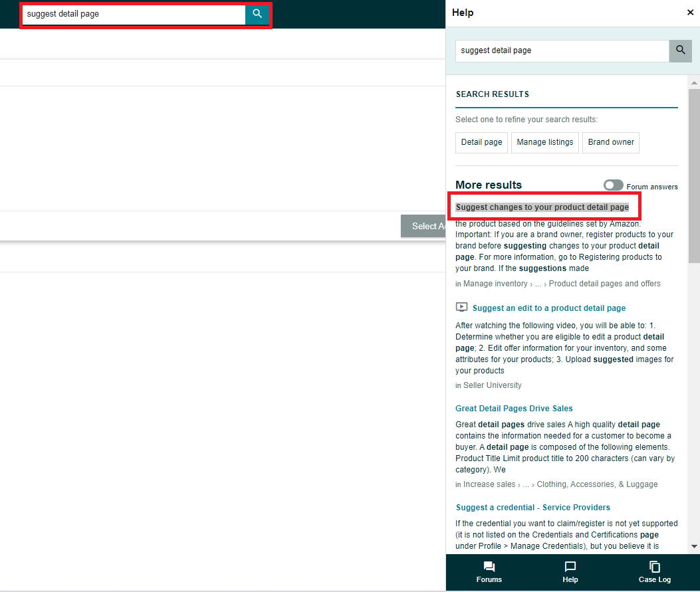
Task: Close the Help panel with the X
Action: (x=690, y=13)
